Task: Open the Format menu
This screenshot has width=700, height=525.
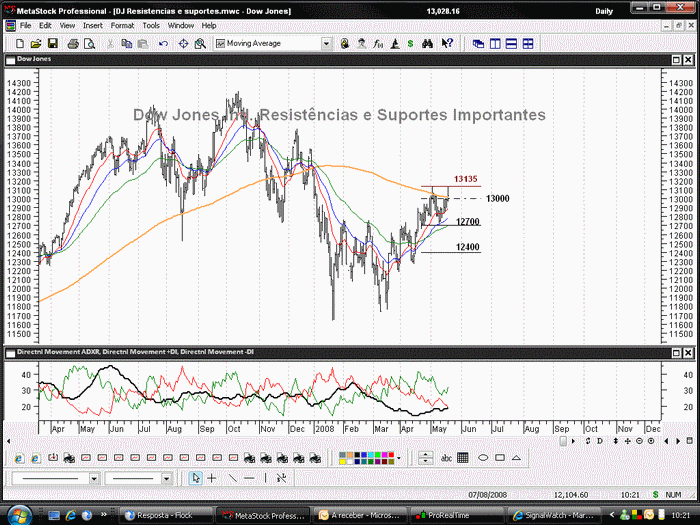Action: coord(122,26)
